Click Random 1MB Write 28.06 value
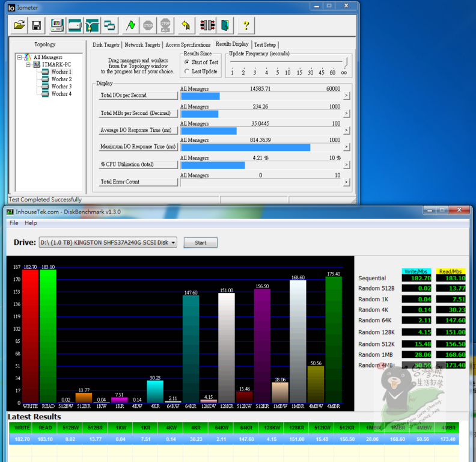The image size is (476, 462). click(416, 355)
